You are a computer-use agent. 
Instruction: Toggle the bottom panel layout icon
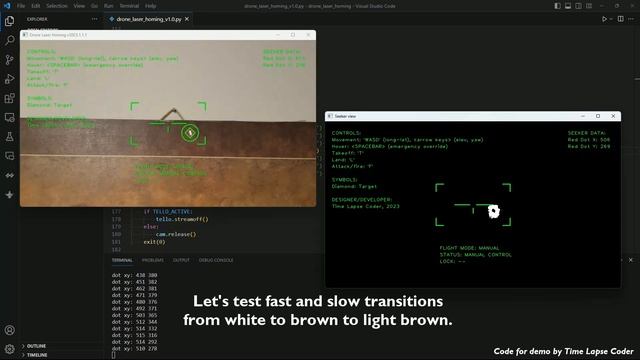[568, 6]
